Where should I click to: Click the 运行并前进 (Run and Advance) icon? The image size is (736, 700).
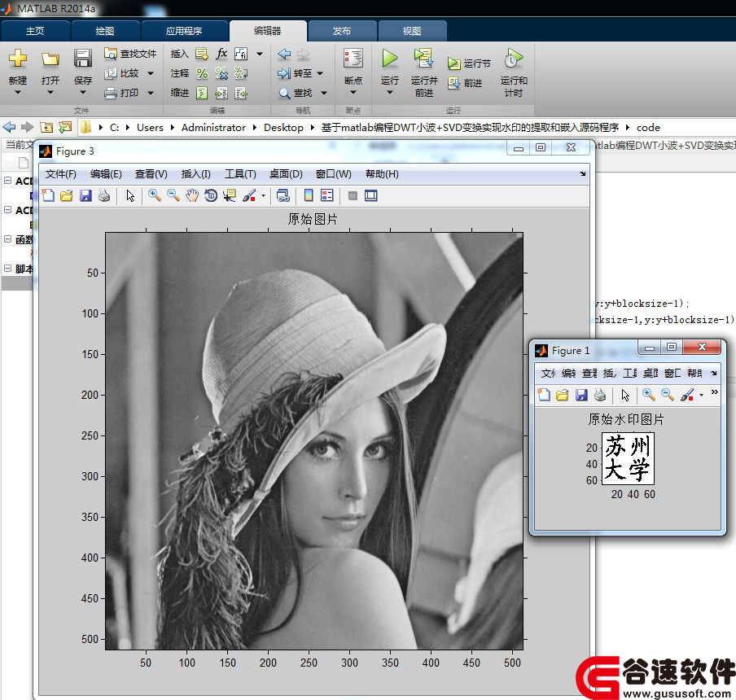(x=424, y=59)
